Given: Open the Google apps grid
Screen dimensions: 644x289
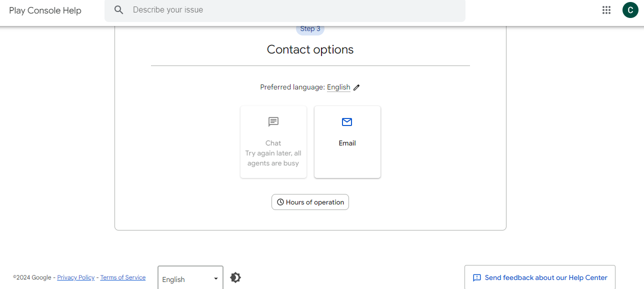Looking at the screenshot, I should click(x=606, y=10).
